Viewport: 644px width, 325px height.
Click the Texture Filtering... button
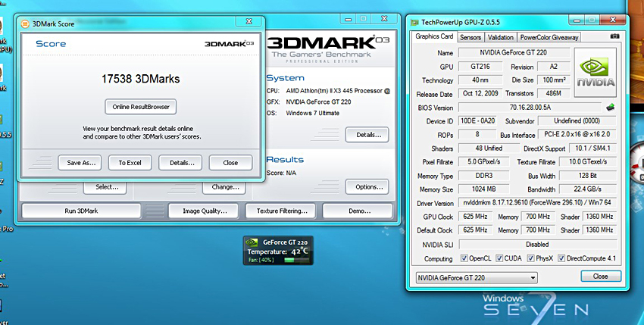point(282,211)
